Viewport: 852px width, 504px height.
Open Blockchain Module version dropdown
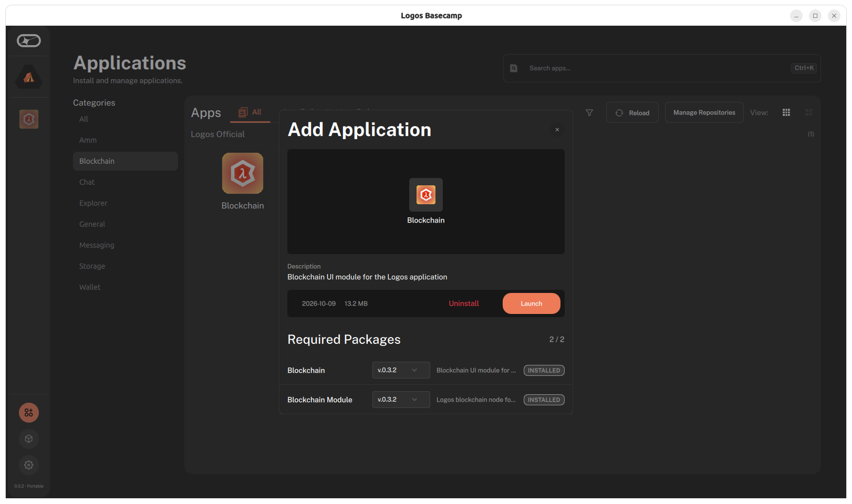[401, 400]
